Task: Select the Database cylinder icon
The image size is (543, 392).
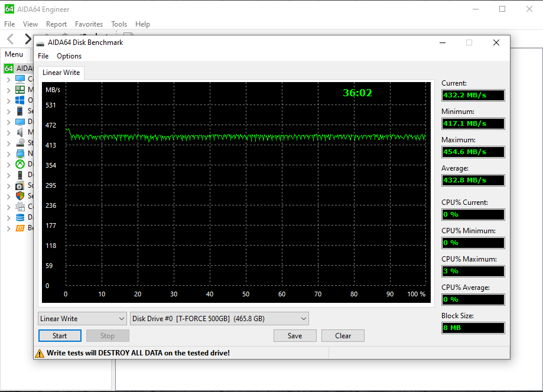Action: click(20, 217)
